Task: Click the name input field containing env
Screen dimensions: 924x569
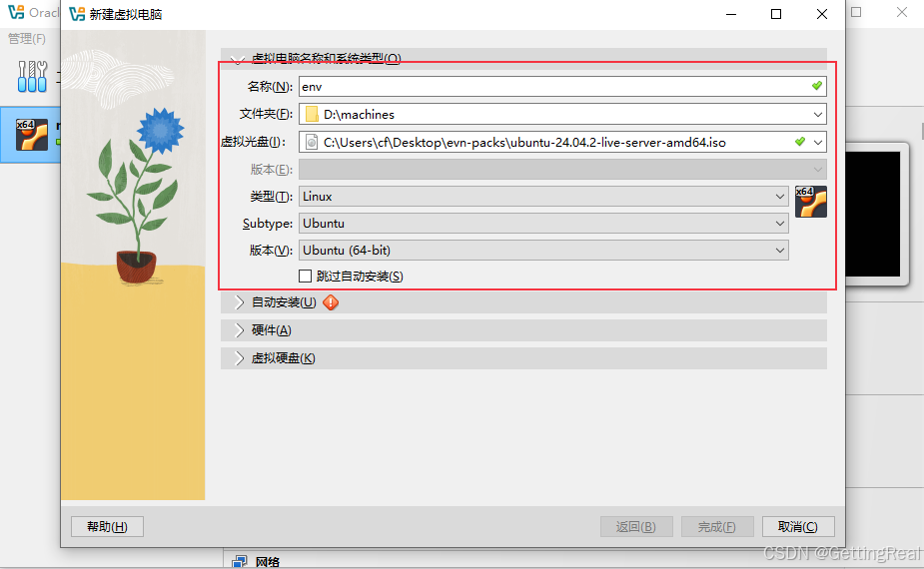Action: point(562,87)
